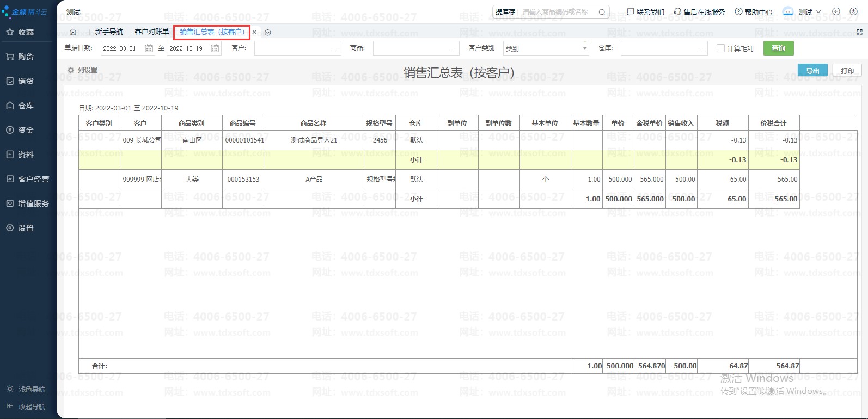The image size is (868, 419).
Task: Open the start date calendar picker
Action: tap(149, 48)
